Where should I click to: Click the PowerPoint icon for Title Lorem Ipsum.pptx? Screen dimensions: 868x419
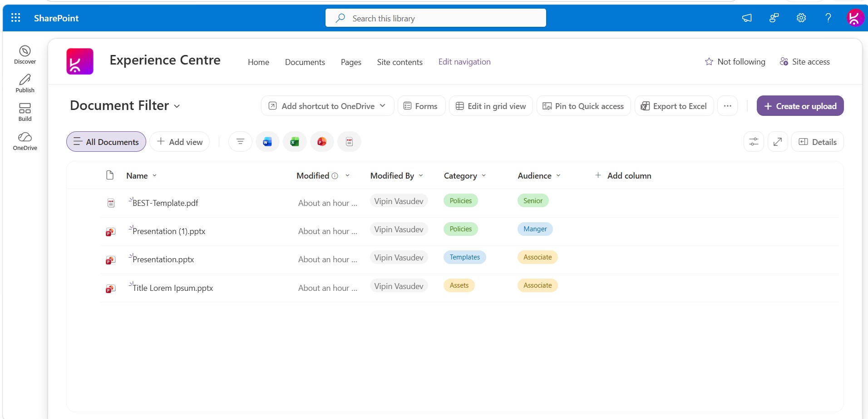tap(110, 289)
